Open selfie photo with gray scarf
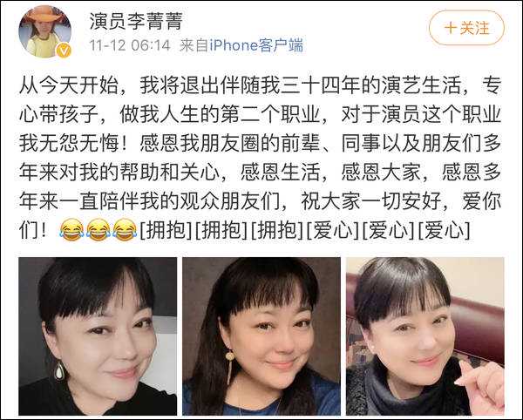523x420 pixels. tap(425, 336)
